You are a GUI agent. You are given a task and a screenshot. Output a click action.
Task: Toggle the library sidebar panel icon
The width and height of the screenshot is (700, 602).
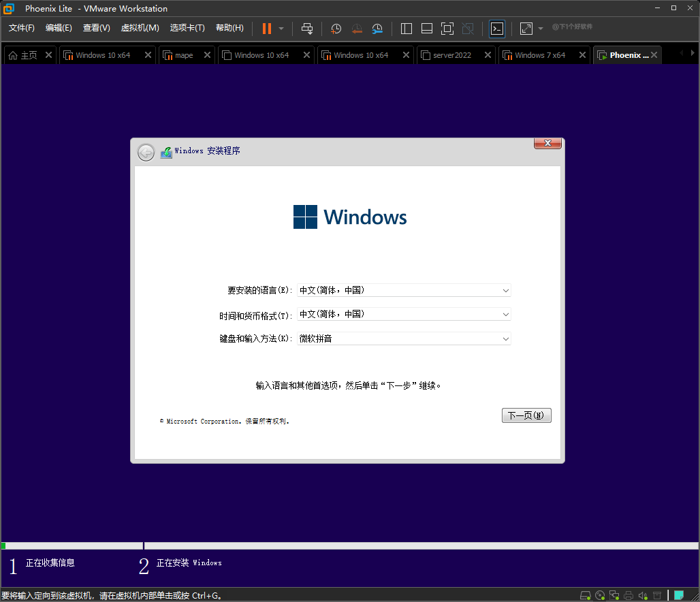(407, 29)
